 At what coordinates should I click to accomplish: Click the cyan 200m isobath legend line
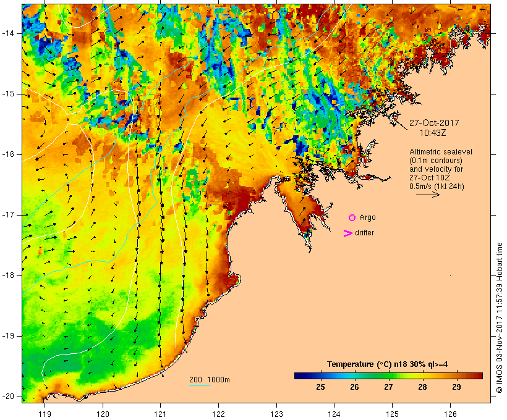coord(200,385)
